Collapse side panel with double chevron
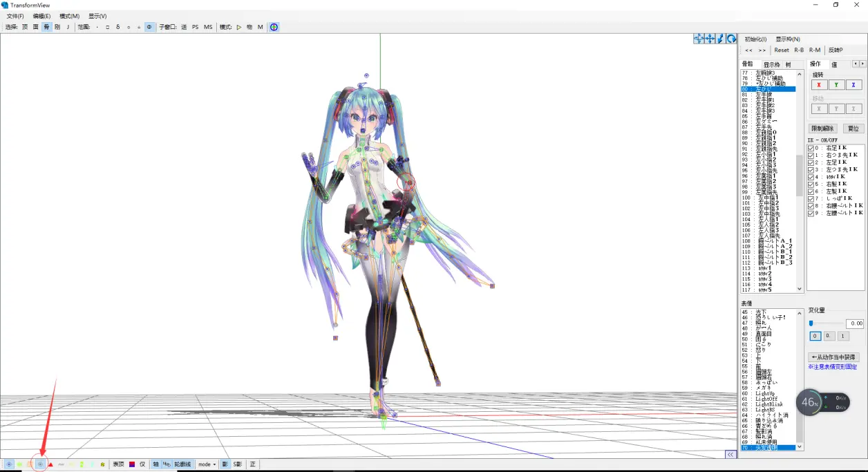Screen dimensions: 868x472 coord(730,455)
